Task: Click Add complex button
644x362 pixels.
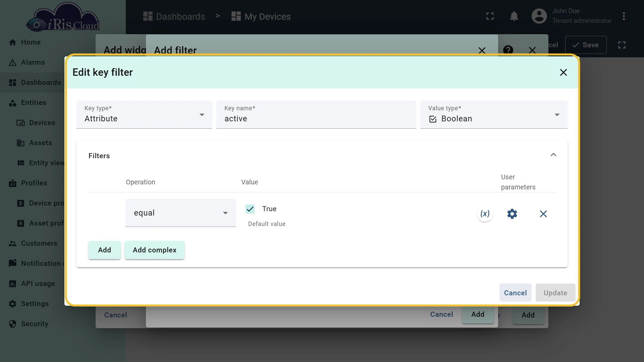Action: click(154, 250)
